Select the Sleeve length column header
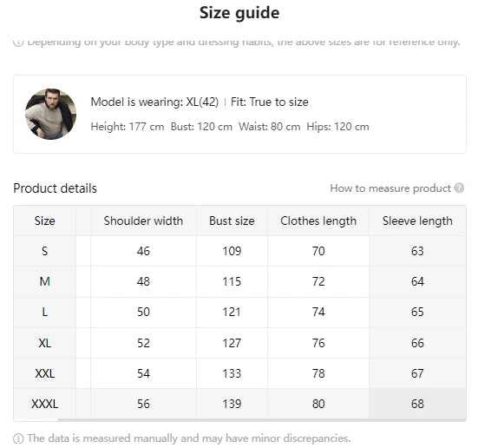Viewport: 478px width, 448px height. click(x=417, y=221)
